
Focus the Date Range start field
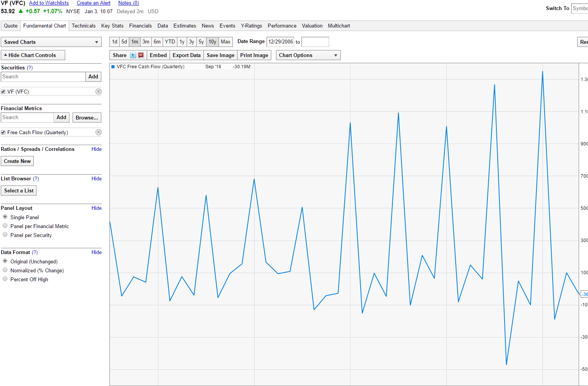tap(281, 42)
